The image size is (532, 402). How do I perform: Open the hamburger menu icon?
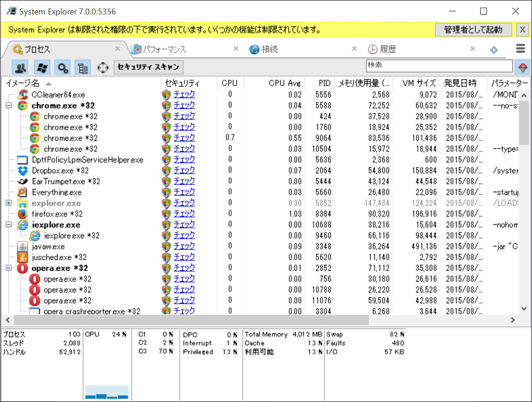pyautogui.click(x=520, y=48)
